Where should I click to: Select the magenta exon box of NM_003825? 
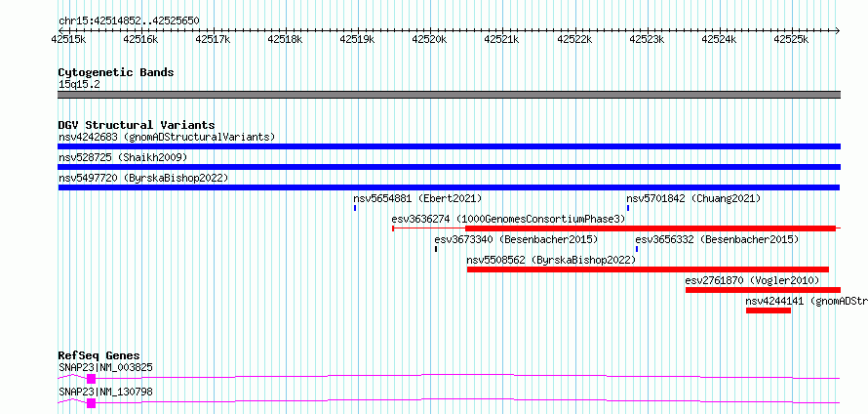pyautogui.click(x=92, y=379)
